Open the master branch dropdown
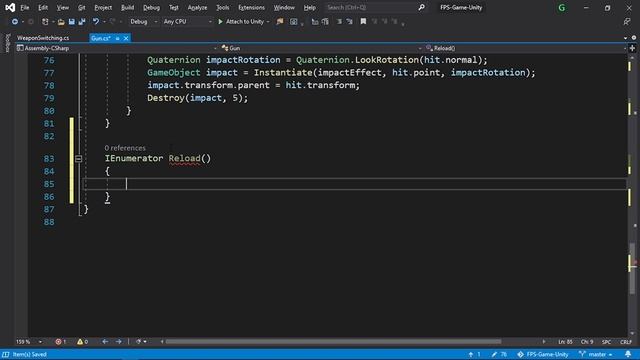Image resolution: width=640 pixels, height=360 pixels. point(596,354)
